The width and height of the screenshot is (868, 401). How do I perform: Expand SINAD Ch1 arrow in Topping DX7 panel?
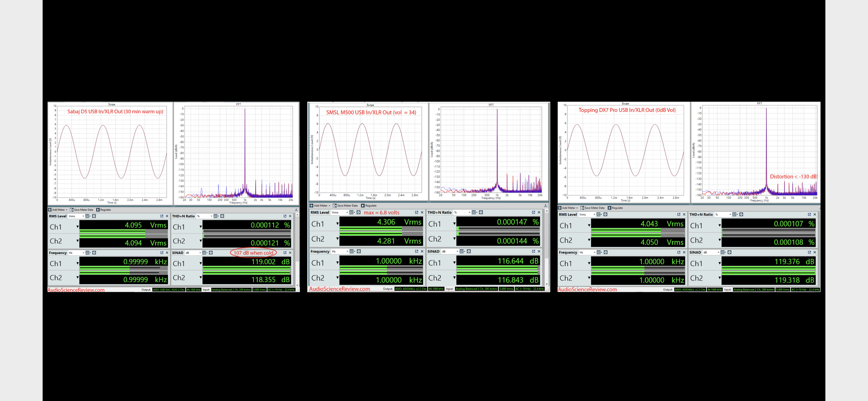tap(719, 263)
